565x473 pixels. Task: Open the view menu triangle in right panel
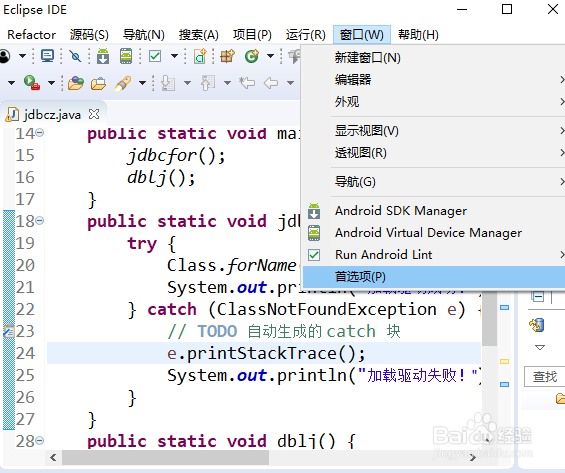click(540, 348)
